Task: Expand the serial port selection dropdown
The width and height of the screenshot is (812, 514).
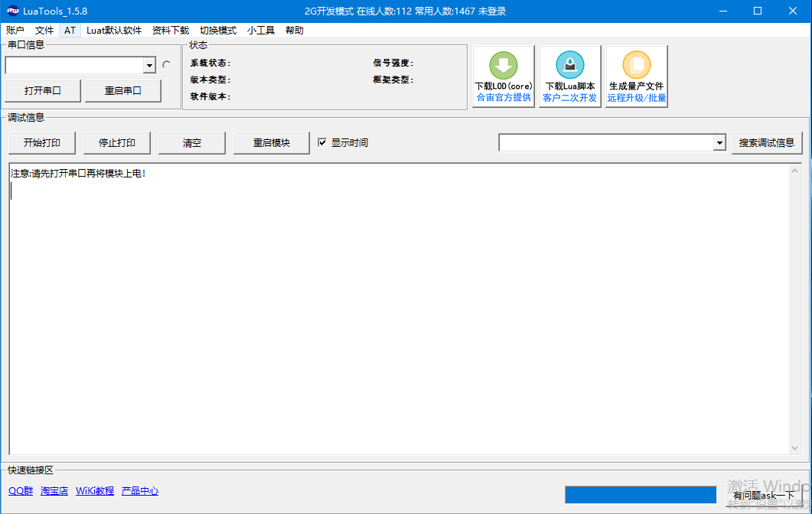Action: click(149, 66)
